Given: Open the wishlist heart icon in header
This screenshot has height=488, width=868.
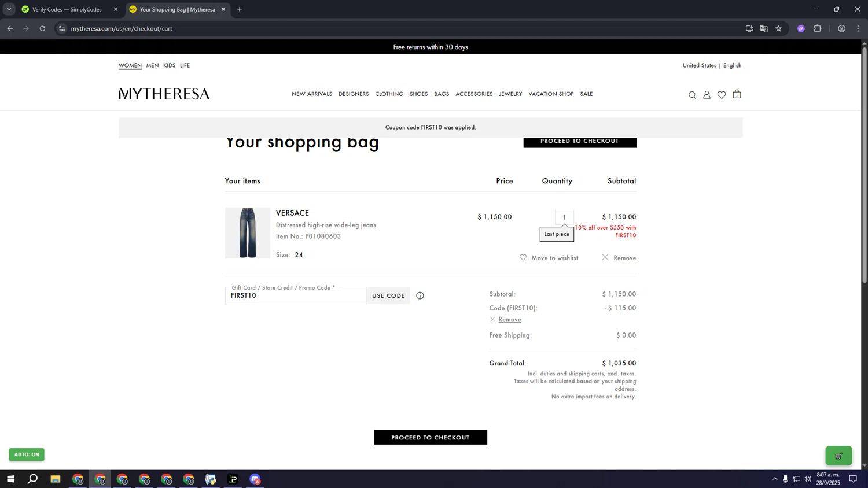Looking at the screenshot, I should coord(722,95).
